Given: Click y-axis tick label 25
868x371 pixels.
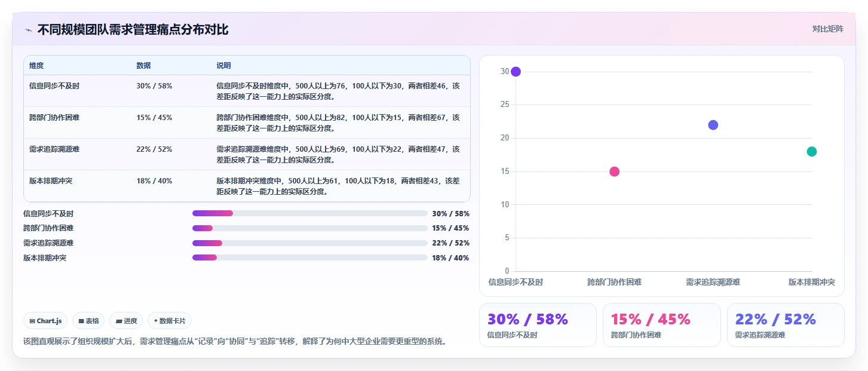Looking at the screenshot, I should (505, 105).
